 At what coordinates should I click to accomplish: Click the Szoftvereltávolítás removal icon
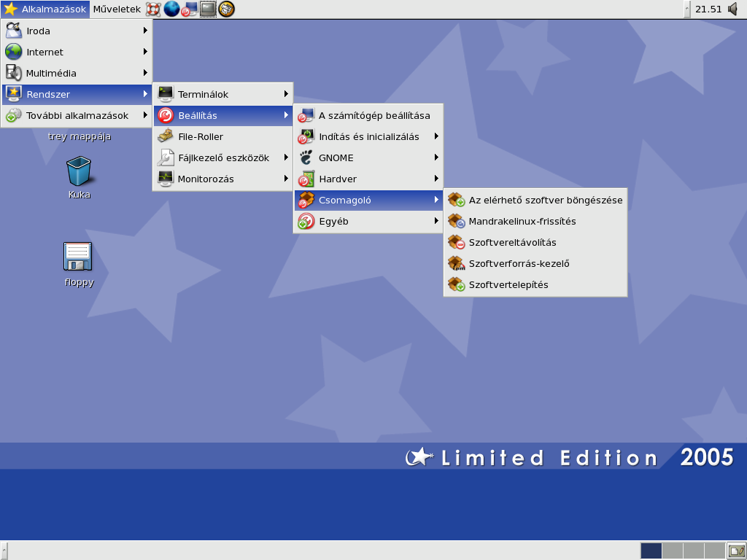point(457,242)
